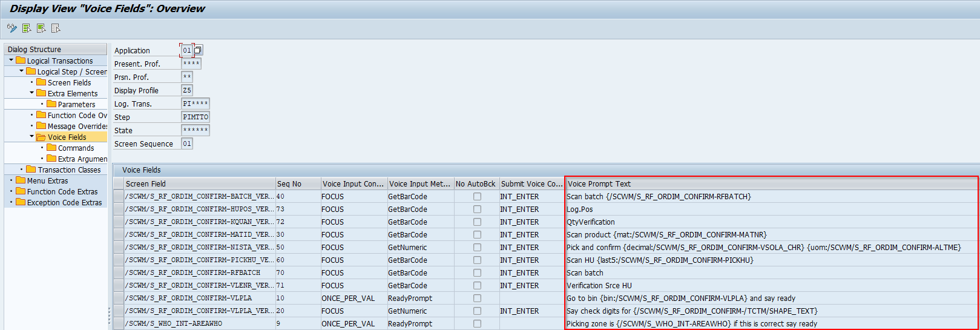Open the Screen Fields folder

(x=69, y=83)
